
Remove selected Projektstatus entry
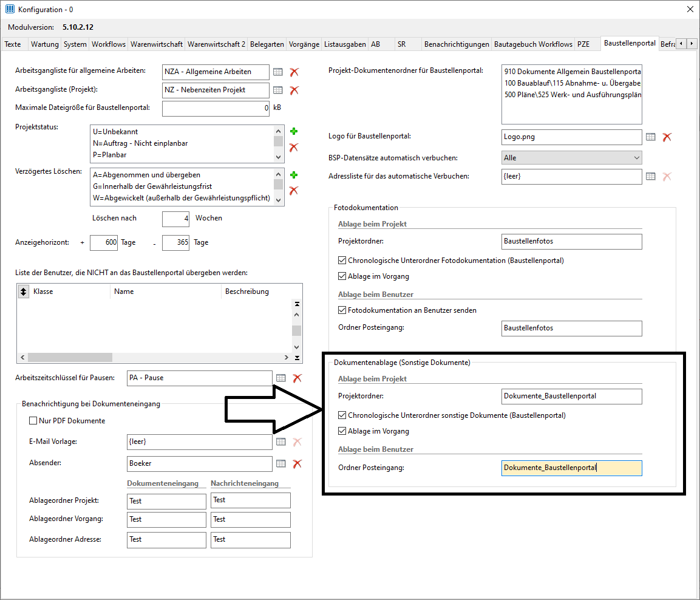294,148
